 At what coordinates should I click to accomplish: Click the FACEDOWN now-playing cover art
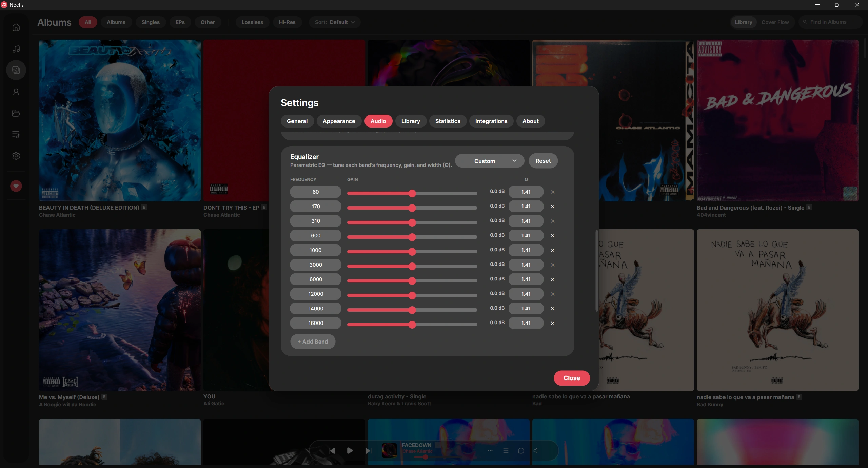[x=389, y=450]
